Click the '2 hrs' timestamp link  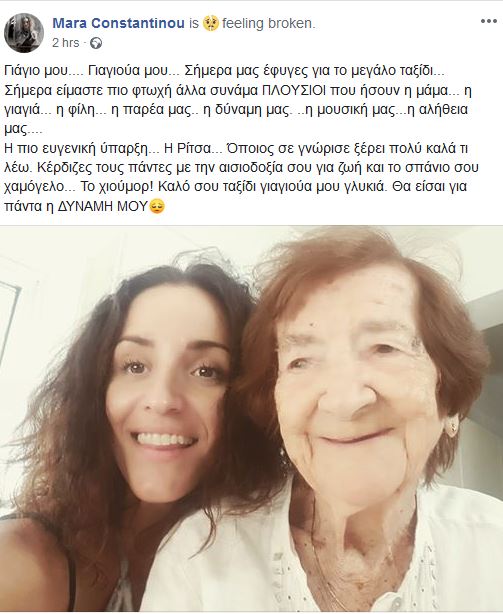[x=65, y=43]
